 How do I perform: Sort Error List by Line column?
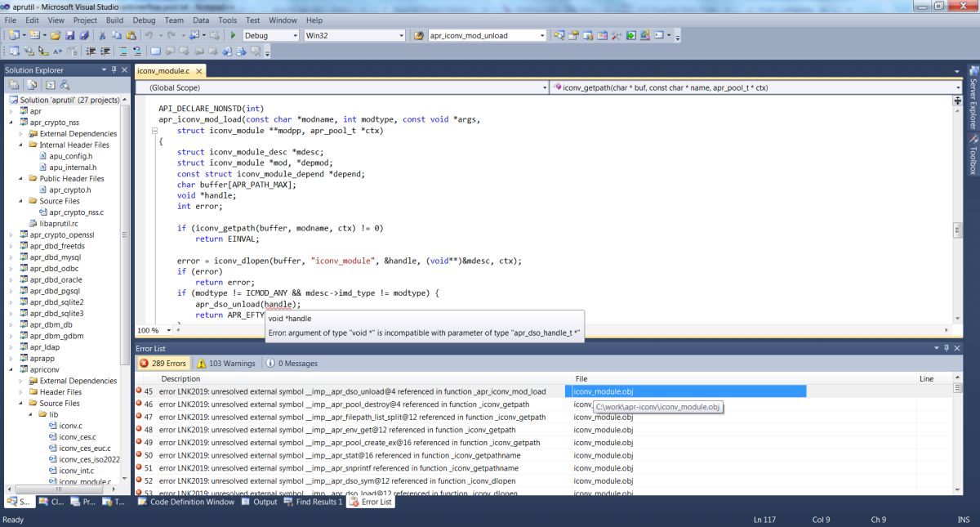933,379
